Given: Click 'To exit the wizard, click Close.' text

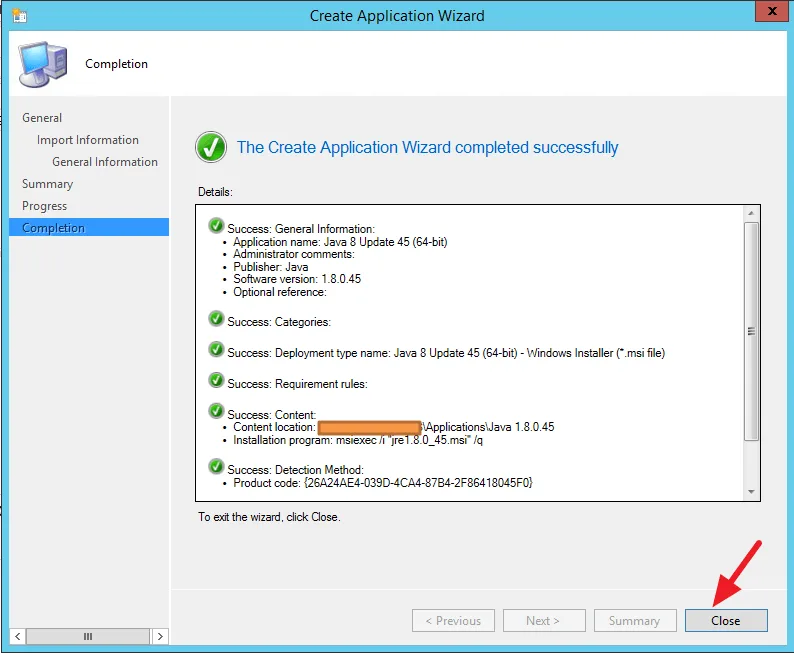Looking at the screenshot, I should [269, 517].
